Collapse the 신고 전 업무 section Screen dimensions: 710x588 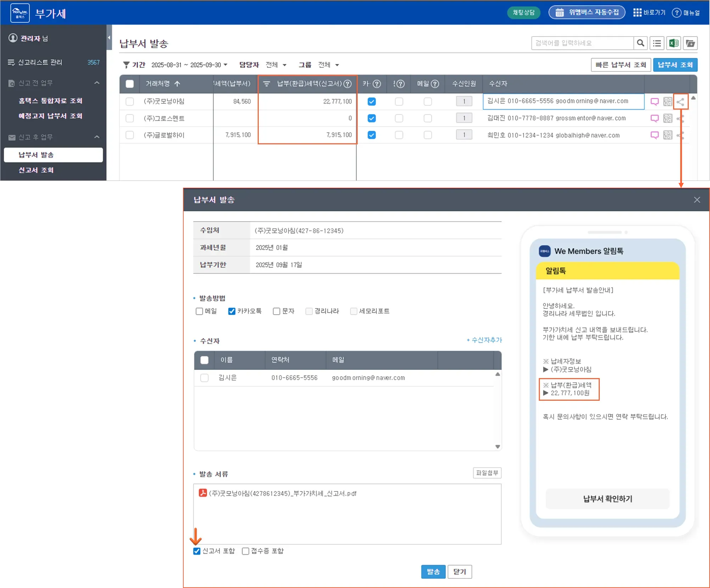[x=97, y=83]
